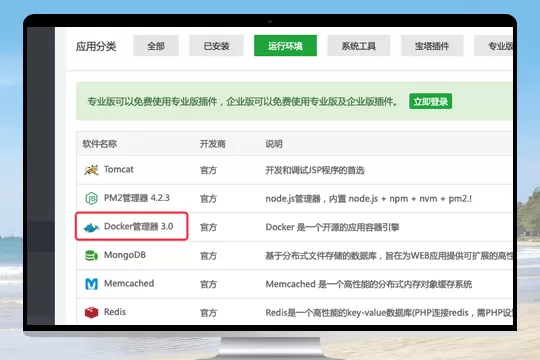Click the Redis key-value description text
Screen dimensions: 540x360
(x=389, y=313)
